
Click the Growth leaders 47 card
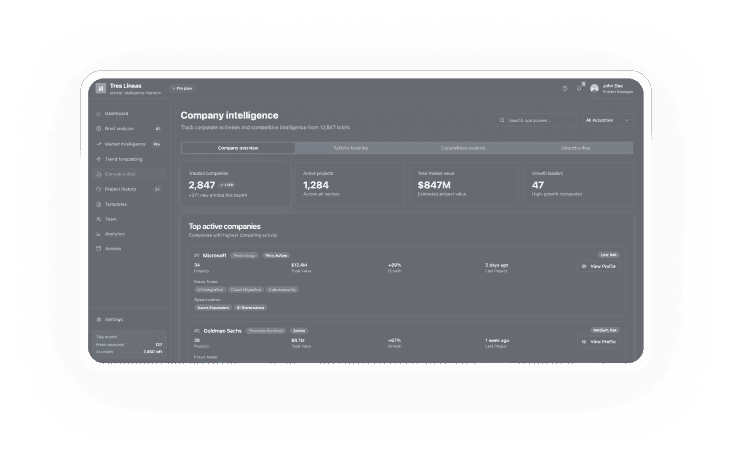pyautogui.click(x=578, y=184)
